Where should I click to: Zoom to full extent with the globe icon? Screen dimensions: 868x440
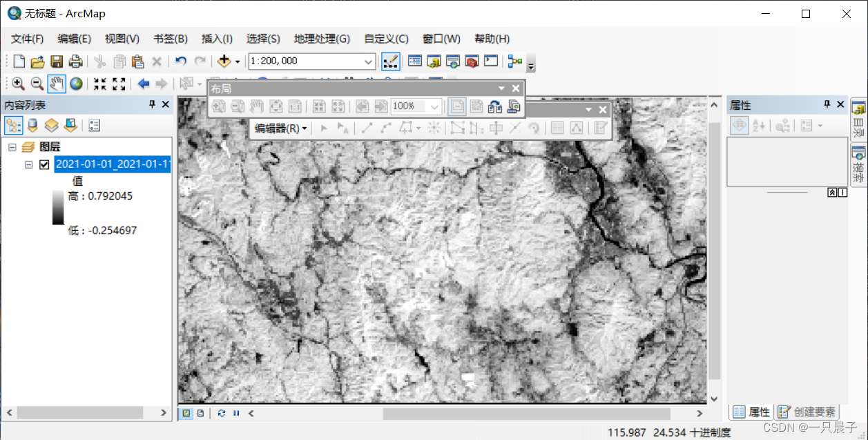click(77, 84)
